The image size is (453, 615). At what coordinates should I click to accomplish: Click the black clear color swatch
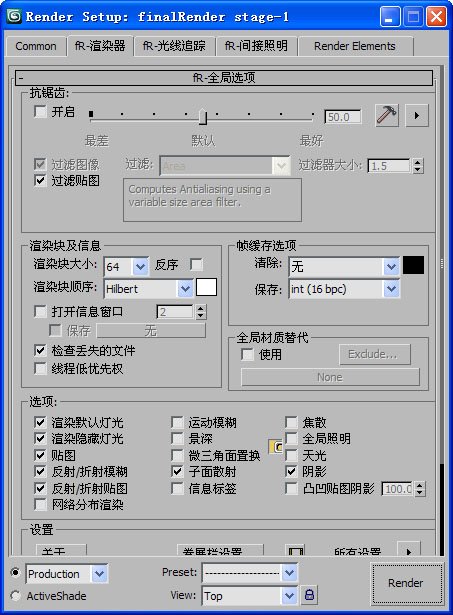pyautogui.click(x=413, y=265)
